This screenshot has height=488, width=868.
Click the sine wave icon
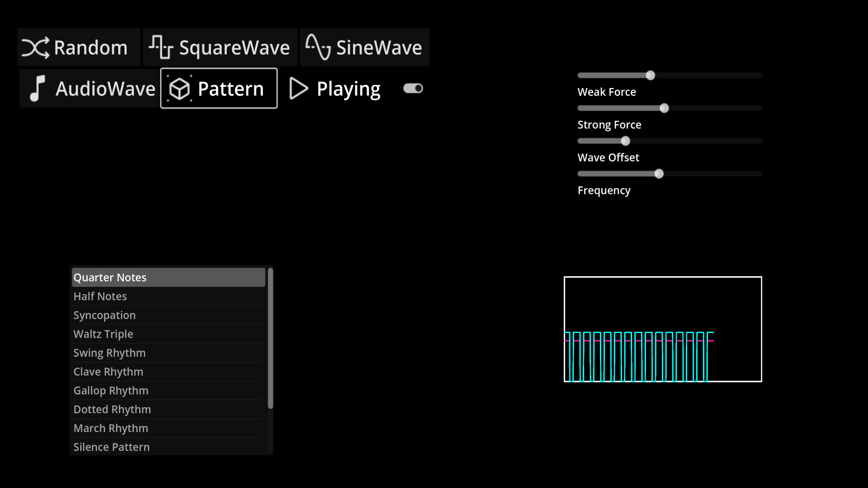317,47
